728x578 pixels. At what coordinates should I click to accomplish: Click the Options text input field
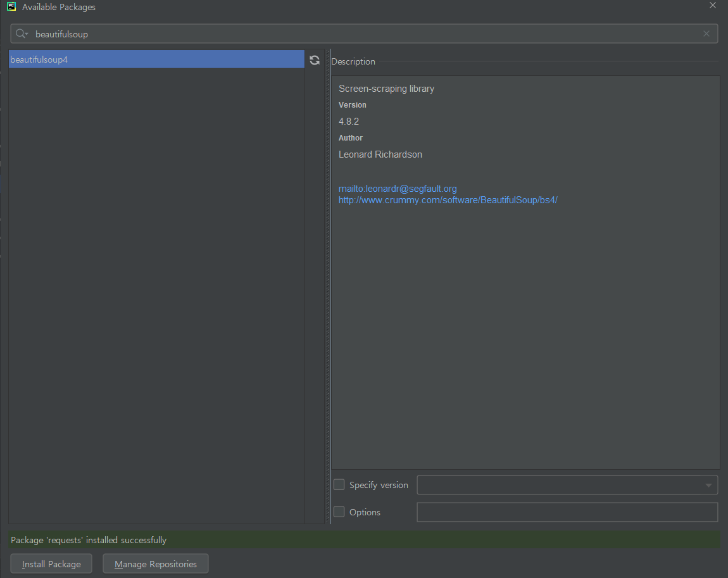tap(567, 512)
